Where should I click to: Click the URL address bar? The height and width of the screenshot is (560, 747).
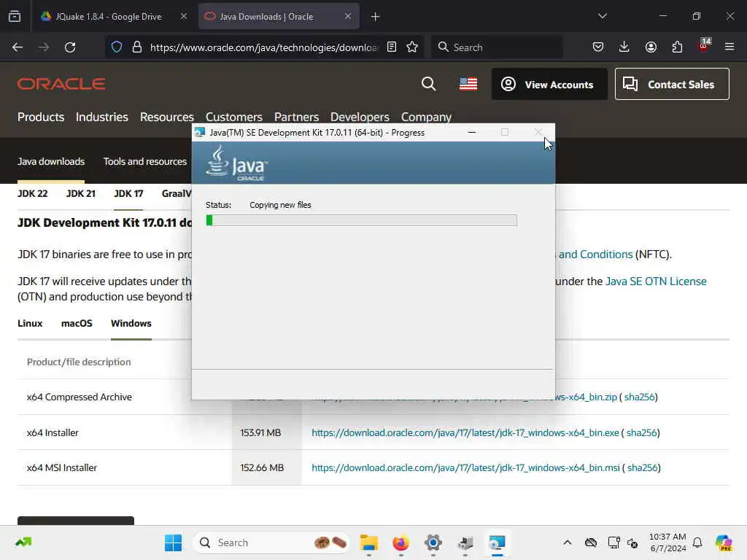(264, 47)
